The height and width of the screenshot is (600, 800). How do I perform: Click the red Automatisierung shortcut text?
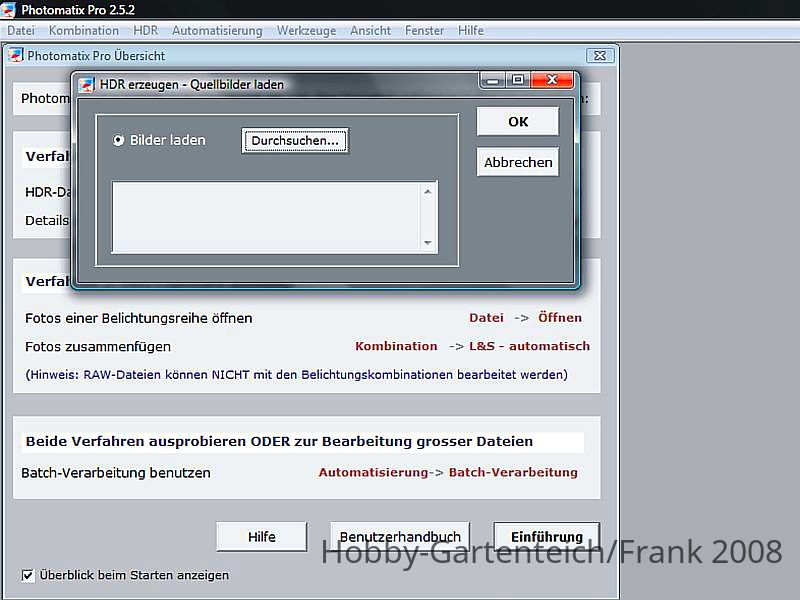pos(373,472)
